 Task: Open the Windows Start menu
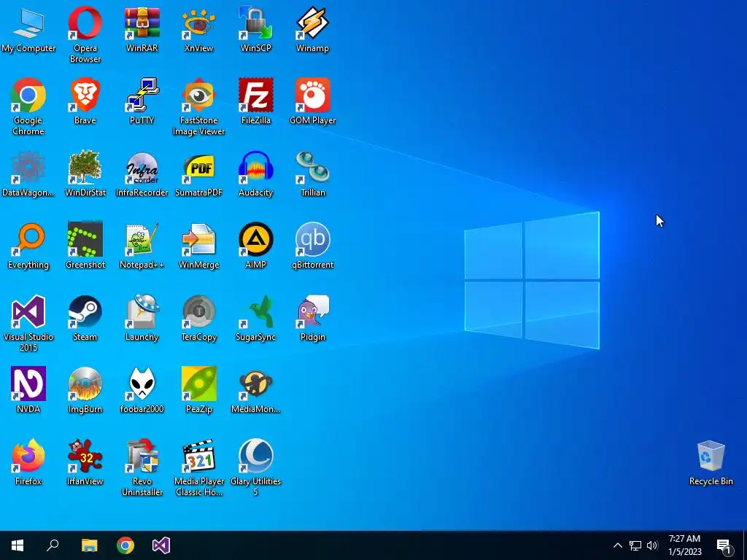pos(18,545)
